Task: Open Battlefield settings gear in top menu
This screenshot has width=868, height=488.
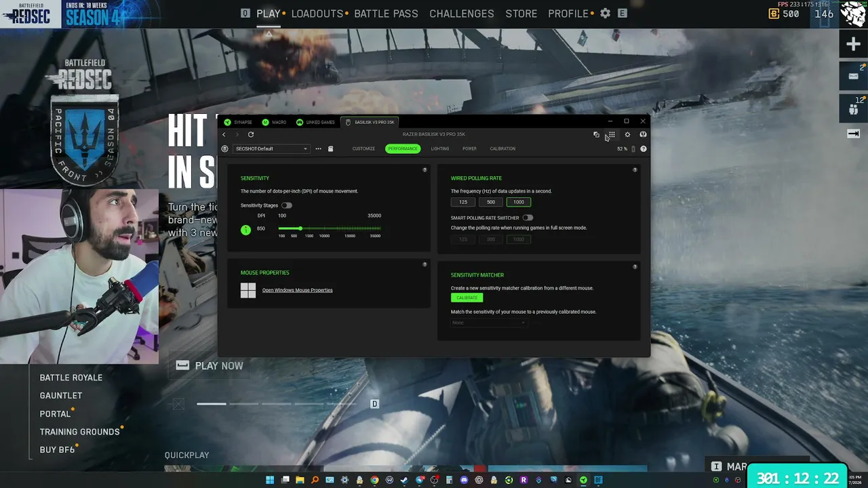Action: pos(606,14)
